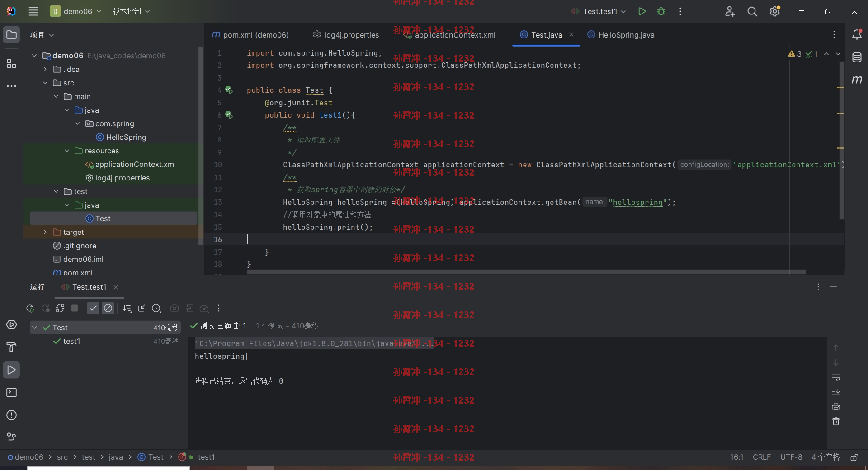Viewport: 868px width, 470px height.
Task: Open the Maven tool window icon
Action: [857, 80]
